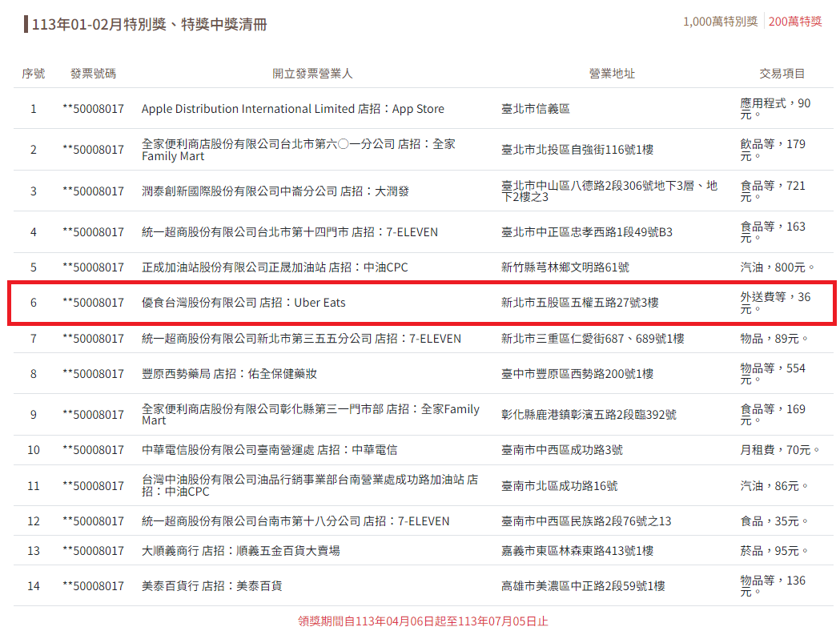
Task: Click item 食品等，169元
Action: 773,415
